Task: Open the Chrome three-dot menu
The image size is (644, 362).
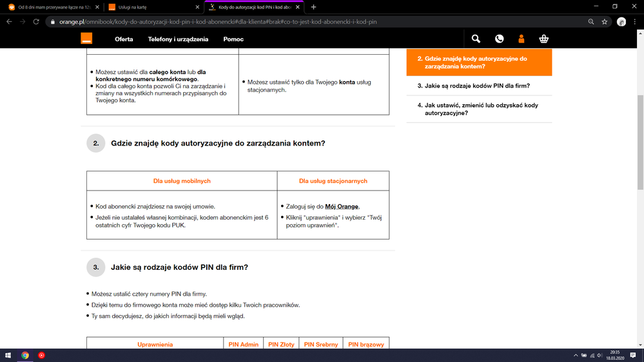Action: pos(635,21)
